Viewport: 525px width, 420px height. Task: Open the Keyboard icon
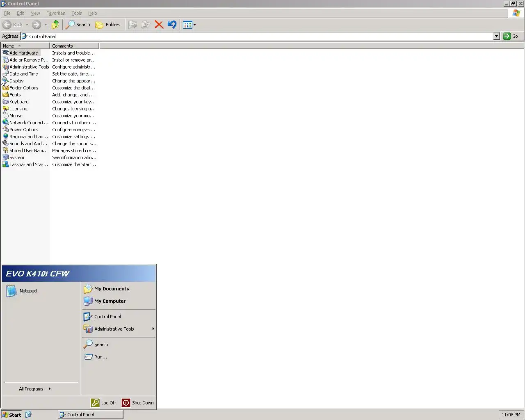pyautogui.click(x=6, y=102)
